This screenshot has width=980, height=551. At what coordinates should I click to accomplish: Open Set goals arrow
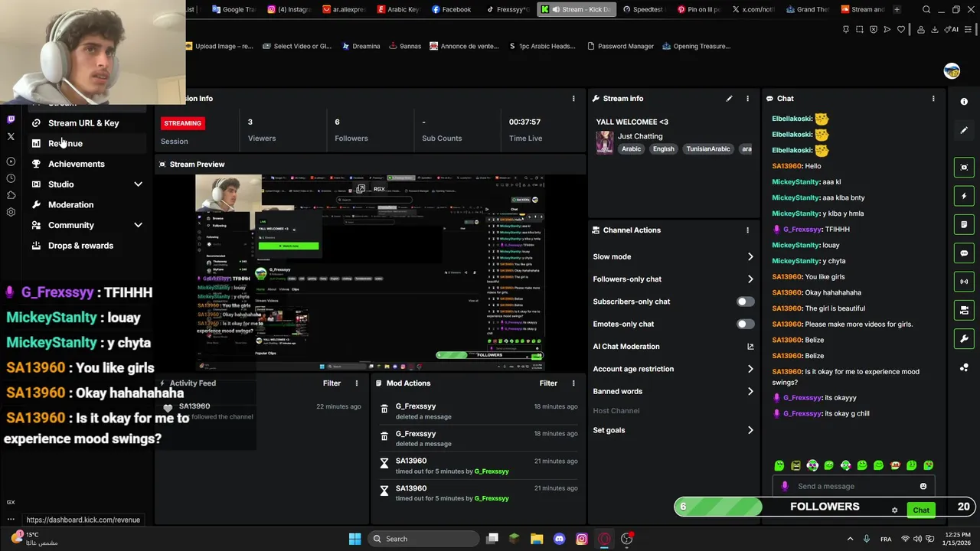(x=750, y=430)
